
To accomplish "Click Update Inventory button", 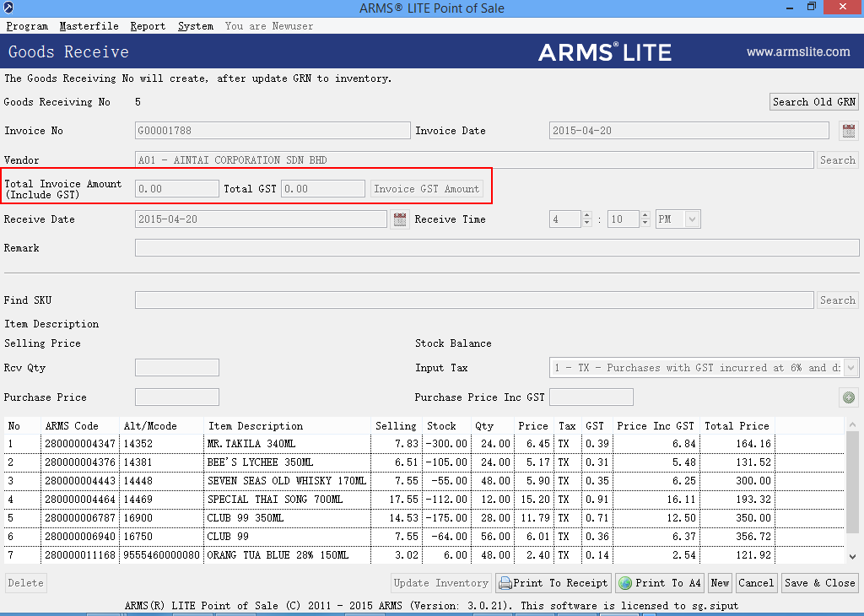I will tap(440, 583).
